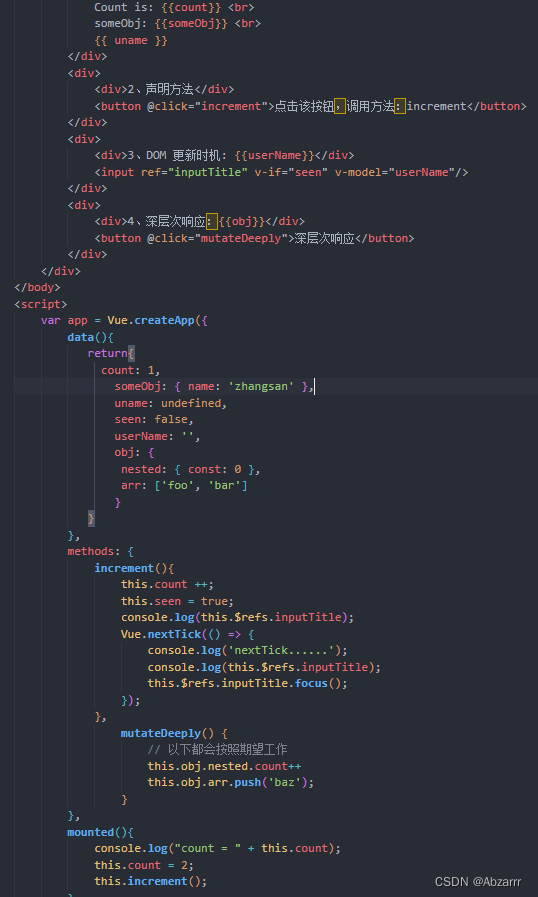Viewport: 538px width, 897px height.
Task: Click the '{{ uname }}' template expression
Action: click(131, 40)
